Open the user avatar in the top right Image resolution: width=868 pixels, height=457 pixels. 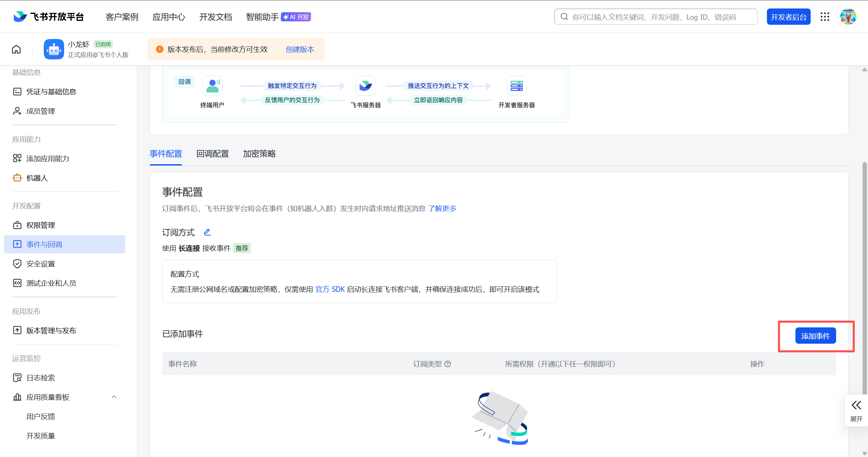(x=848, y=17)
